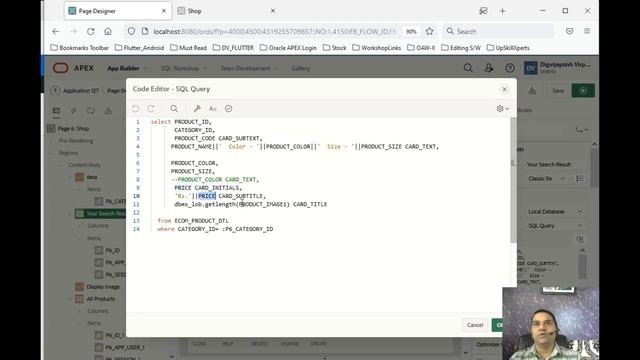Close the Code Editor dialog

pos(504,89)
